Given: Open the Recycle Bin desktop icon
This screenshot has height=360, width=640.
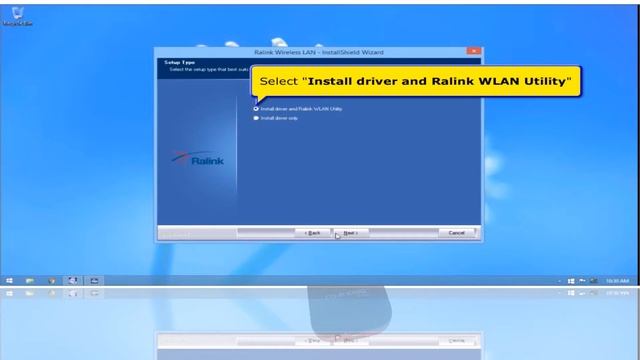Looking at the screenshot, I should tap(17, 16).
